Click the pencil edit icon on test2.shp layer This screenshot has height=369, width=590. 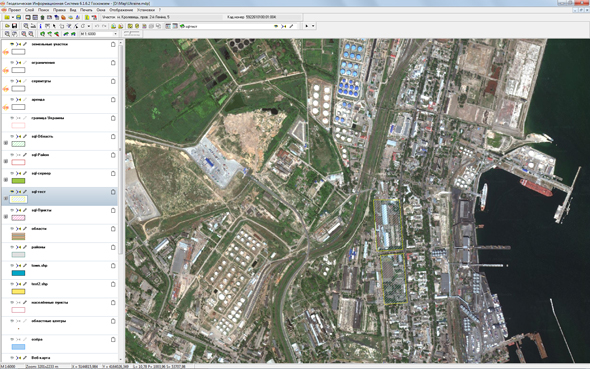[x=25, y=284]
